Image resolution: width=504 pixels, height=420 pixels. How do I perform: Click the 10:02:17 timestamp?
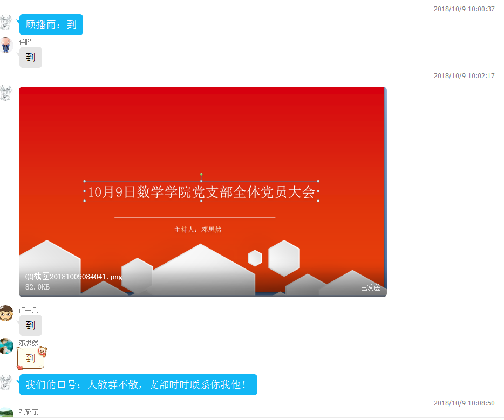(x=464, y=76)
